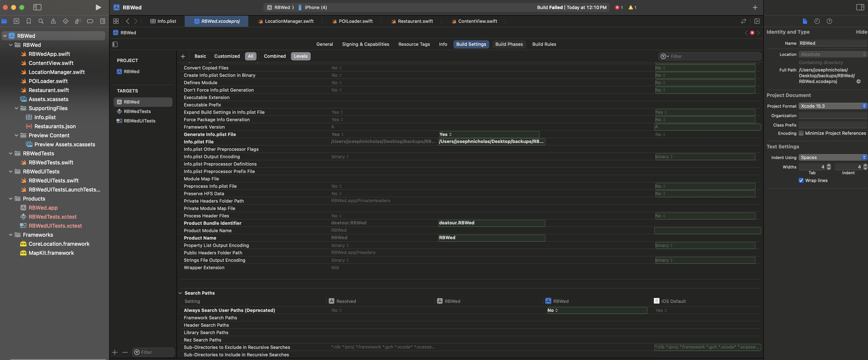This screenshot has width=868, height=360.
Task: Open the File inspector icon
Action: (x=805, y=21)
